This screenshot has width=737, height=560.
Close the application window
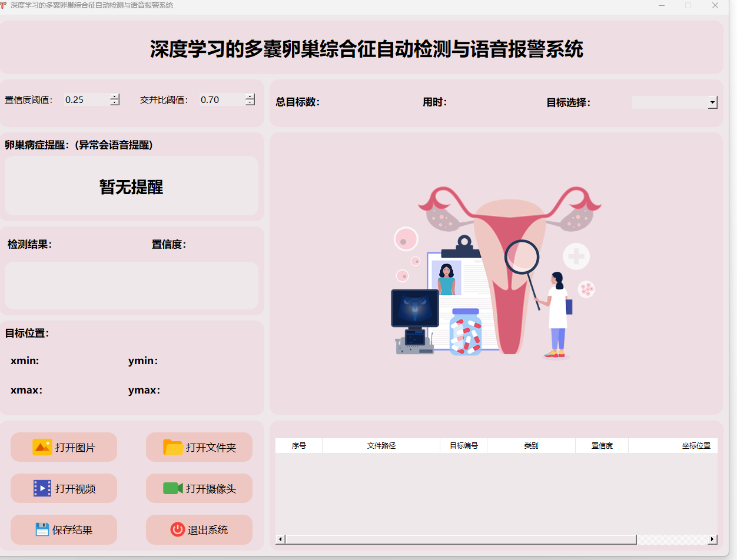[715, 5]
